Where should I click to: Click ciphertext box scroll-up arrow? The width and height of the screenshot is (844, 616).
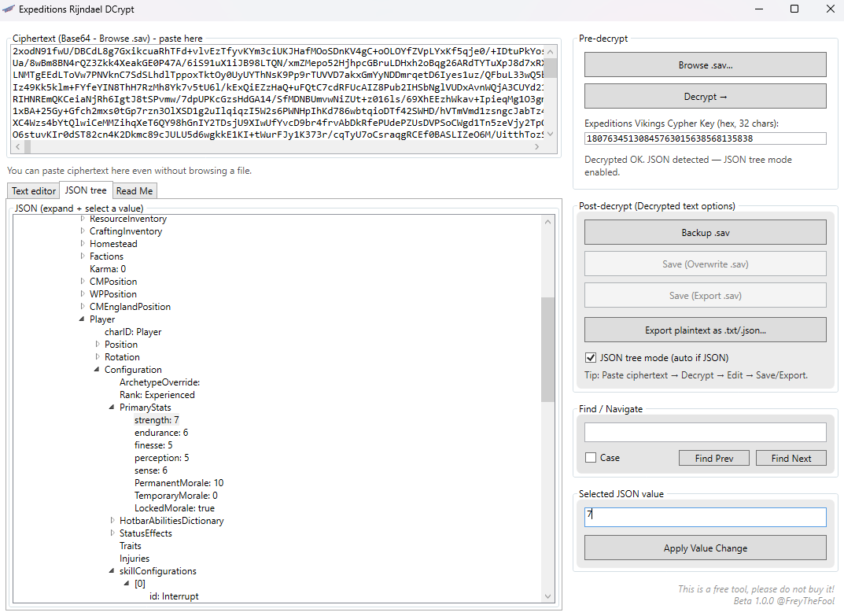pos(550,52)
